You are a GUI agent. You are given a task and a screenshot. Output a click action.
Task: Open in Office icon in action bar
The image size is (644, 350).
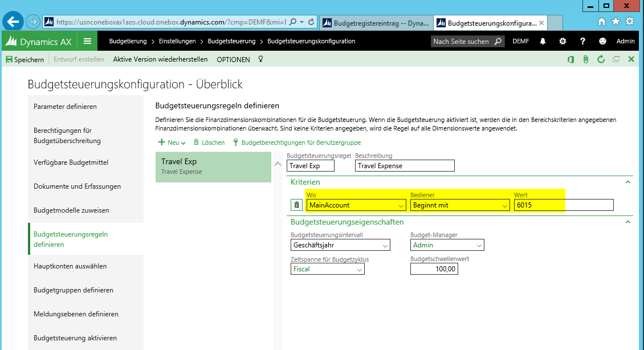pyautogui.click(x=570, y=59)
